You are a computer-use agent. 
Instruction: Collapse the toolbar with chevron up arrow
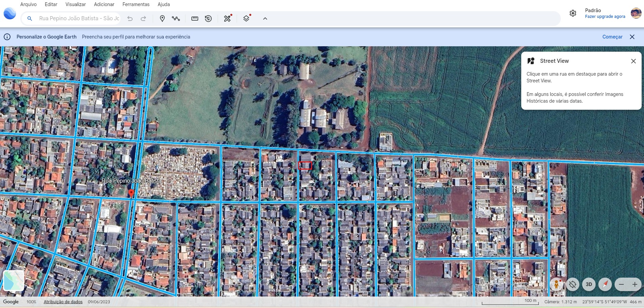(x=265, y=19)
